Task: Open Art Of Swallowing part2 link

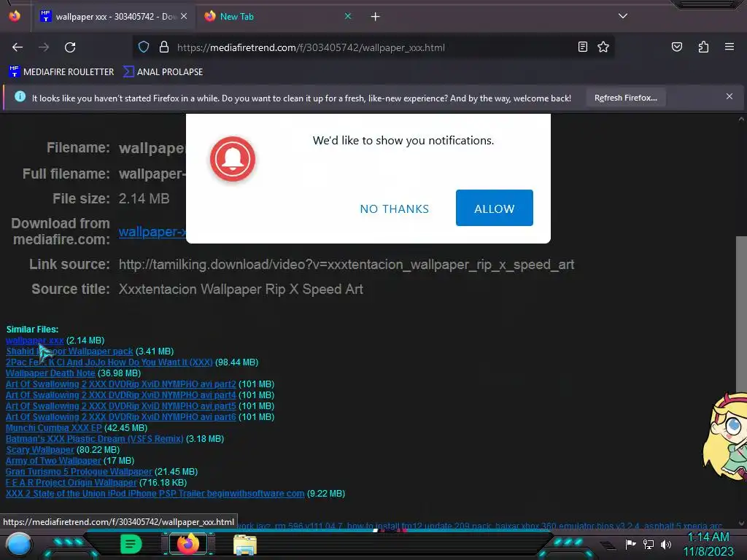Action: pos(121,384)
